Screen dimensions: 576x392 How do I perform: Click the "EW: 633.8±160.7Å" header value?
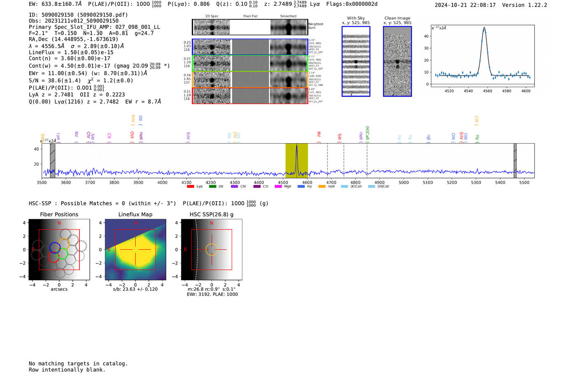pos(55,4)
